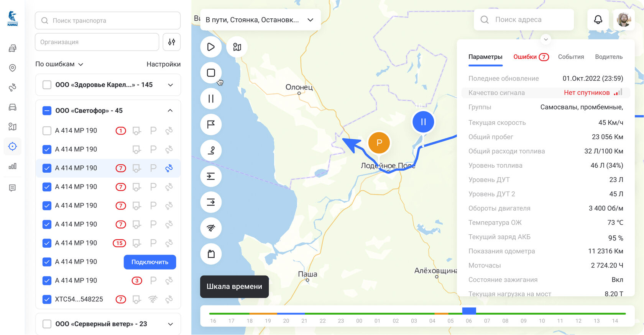Screen dimensions: 644x335
Task: Open the notifications bell
Action: 598,20
